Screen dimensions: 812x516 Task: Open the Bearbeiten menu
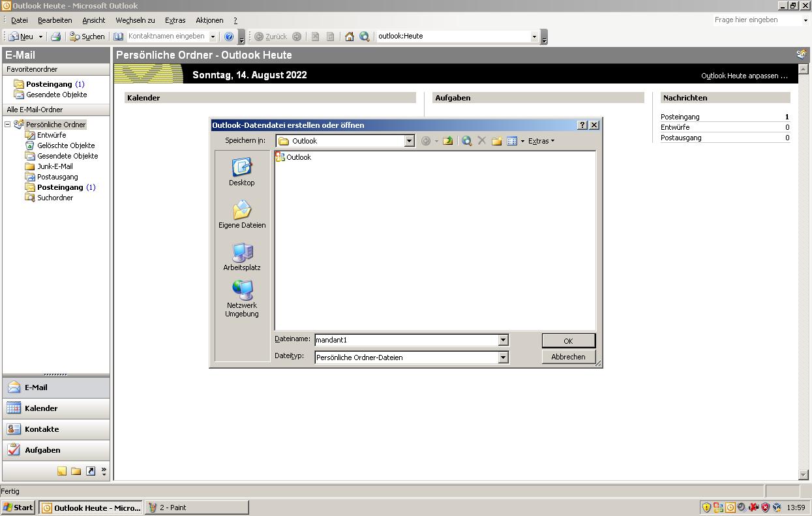pyautogui.click(x=55, y=20)
